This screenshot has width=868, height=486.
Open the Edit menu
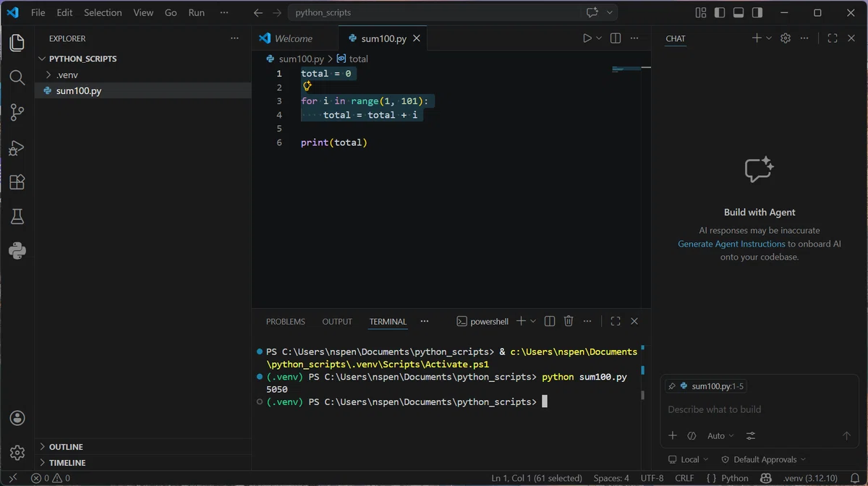(x=64, y=12)
